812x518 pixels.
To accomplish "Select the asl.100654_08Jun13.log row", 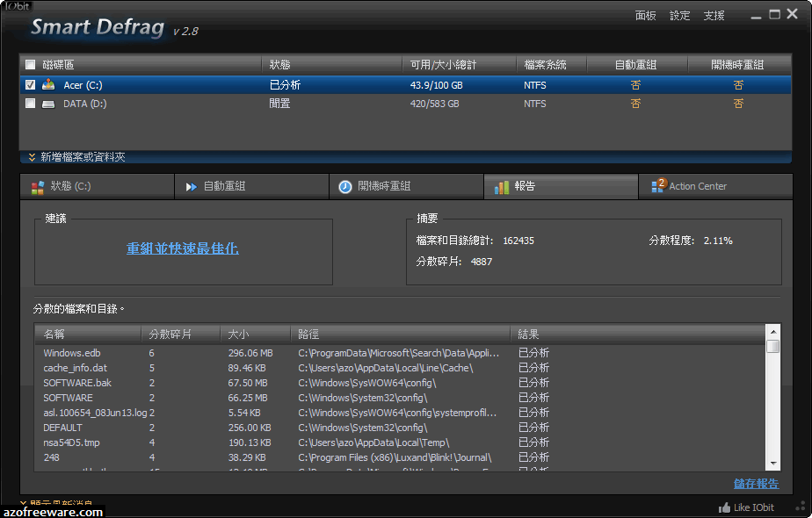I will (401, 413).
